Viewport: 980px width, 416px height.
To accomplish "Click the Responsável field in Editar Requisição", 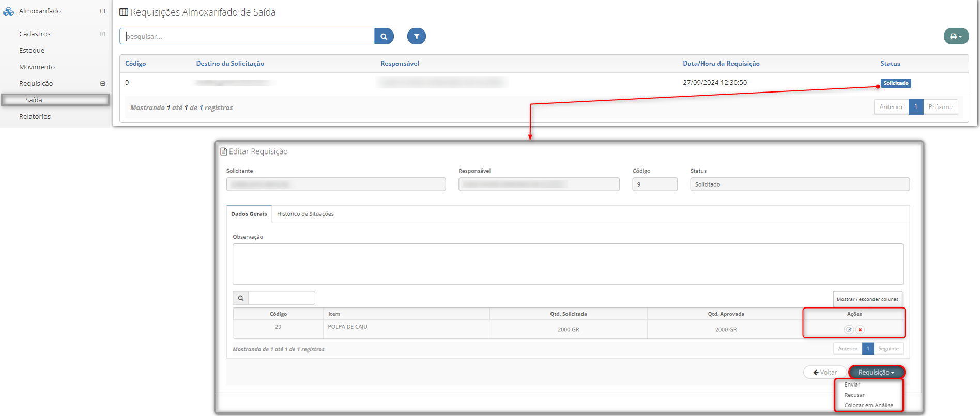I will pos(539,184).
